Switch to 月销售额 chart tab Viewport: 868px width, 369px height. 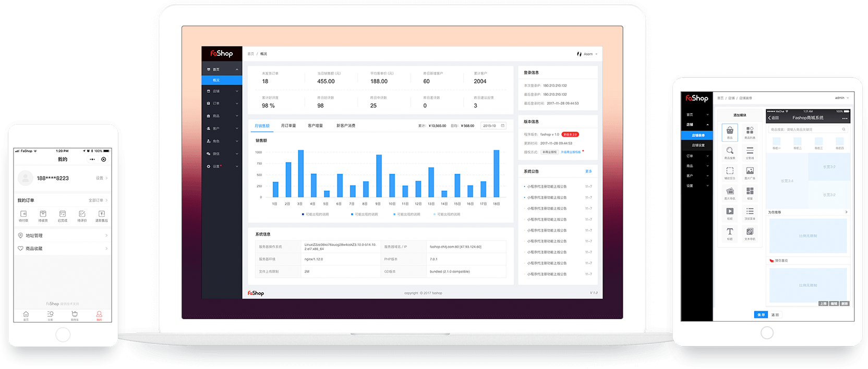tap(262, 126)
